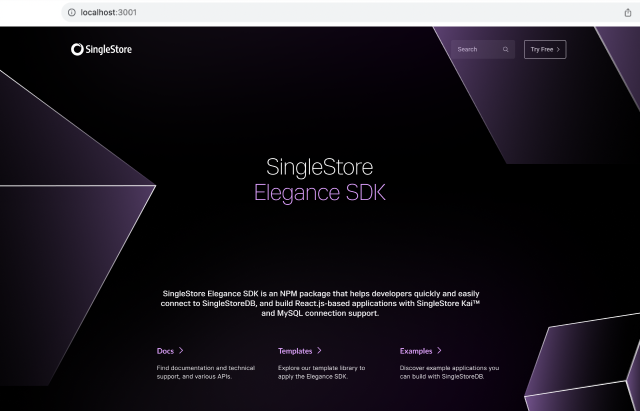Click the NPM package description paragraph

(320, 303)
